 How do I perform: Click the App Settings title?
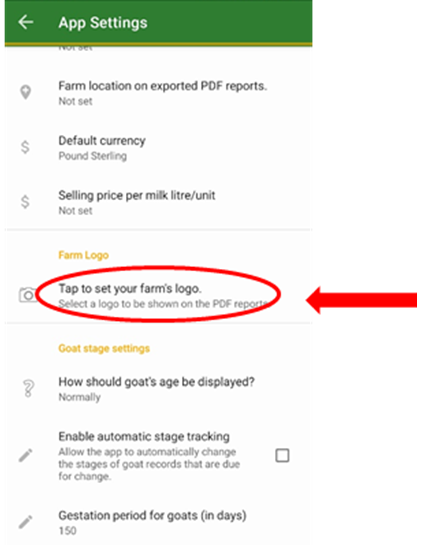(103, 23)
